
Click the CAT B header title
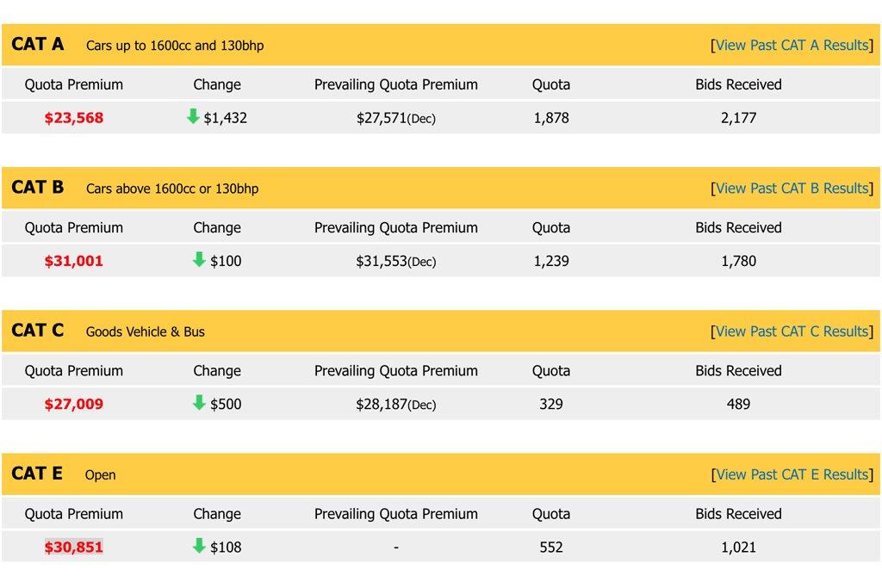(38, 187)
